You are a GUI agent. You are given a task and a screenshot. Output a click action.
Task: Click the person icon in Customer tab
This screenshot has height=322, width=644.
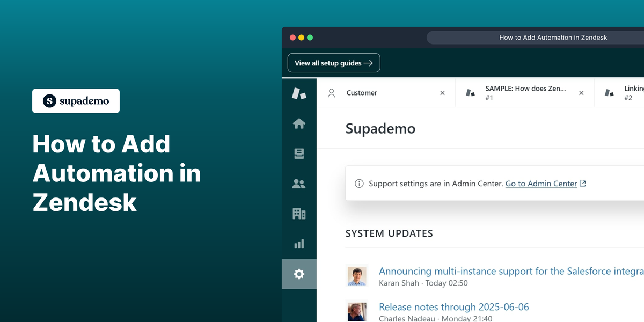tap(332, 93)
